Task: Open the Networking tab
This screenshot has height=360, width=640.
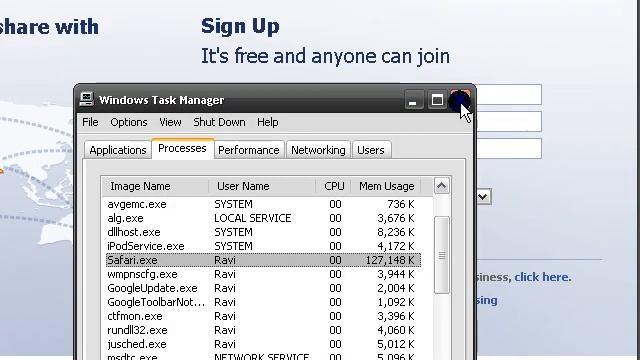Action: [x=318, y=150]
